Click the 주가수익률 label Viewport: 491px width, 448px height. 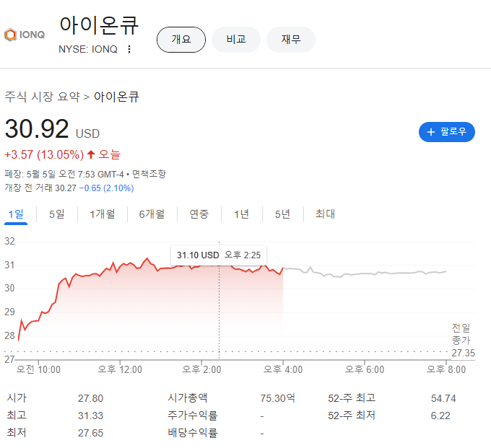(x=192, y=416)
